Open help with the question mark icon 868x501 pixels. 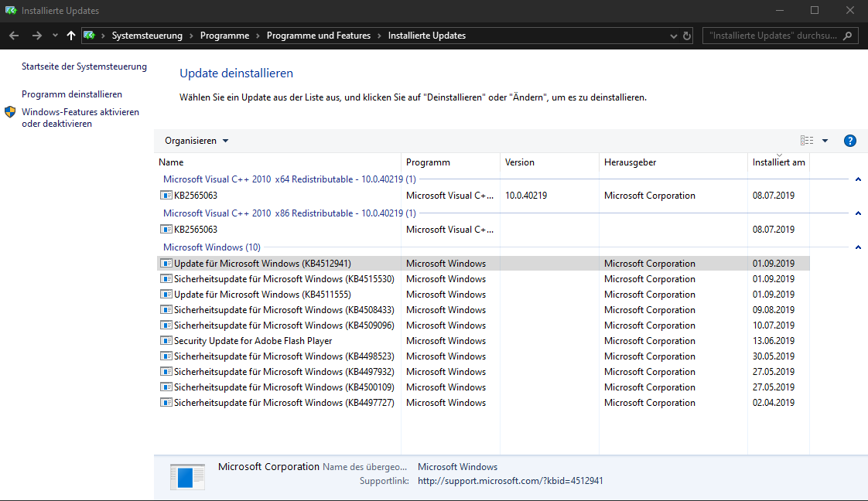click(x=849, y=141)
